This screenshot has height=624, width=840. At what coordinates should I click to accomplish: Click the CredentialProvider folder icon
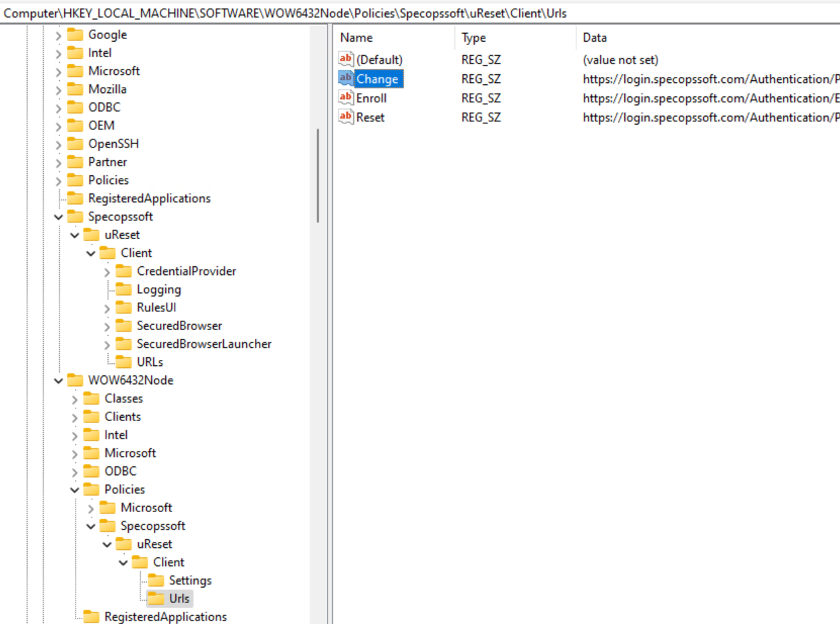click(x=123, y=271)
